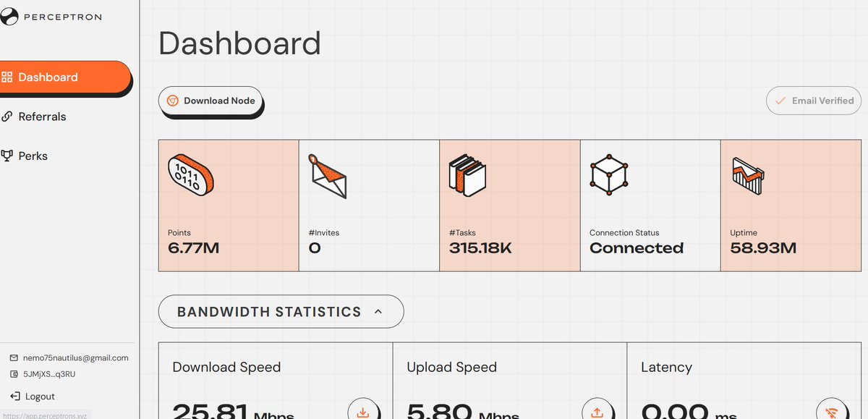Click the envelope icon beside the email
This screenshot has height=419, width=868.
(x=14, y=357)
